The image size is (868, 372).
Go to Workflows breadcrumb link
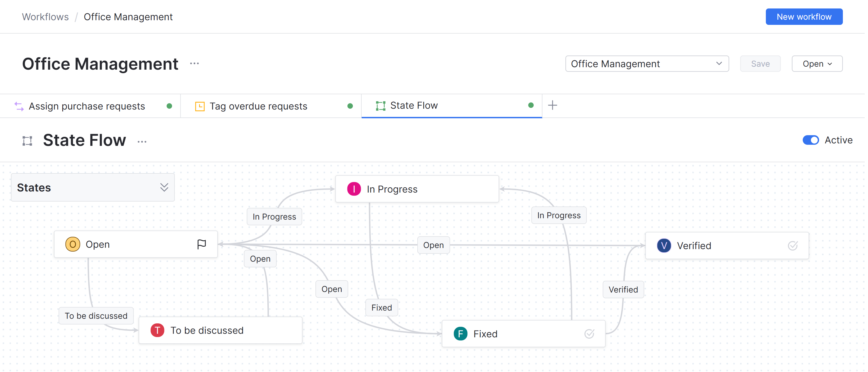[45, 17]
